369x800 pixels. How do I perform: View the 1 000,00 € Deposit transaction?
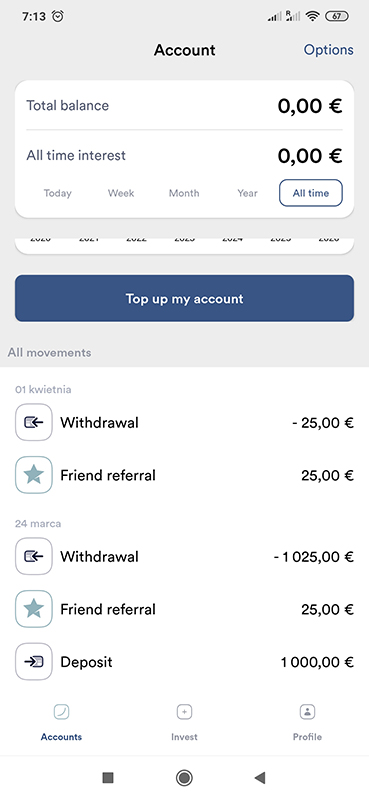click(184, 662)
